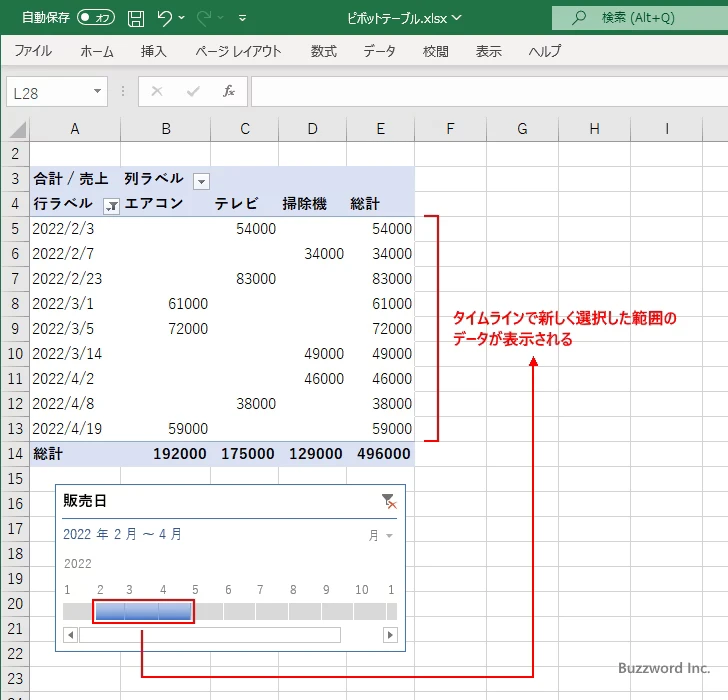Click the Undo arrow icon
The width and height of the screenshot is (728, 700).
pos(164,18)
